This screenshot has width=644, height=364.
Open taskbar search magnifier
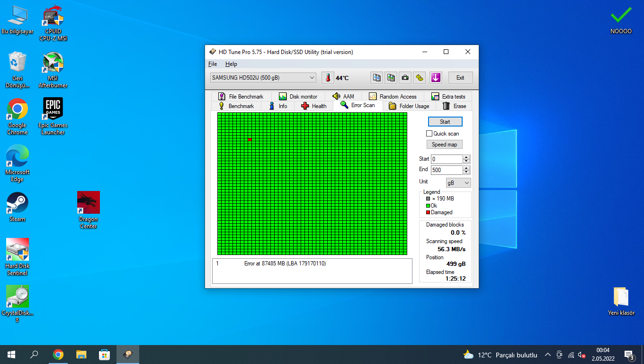pos(35,355)
